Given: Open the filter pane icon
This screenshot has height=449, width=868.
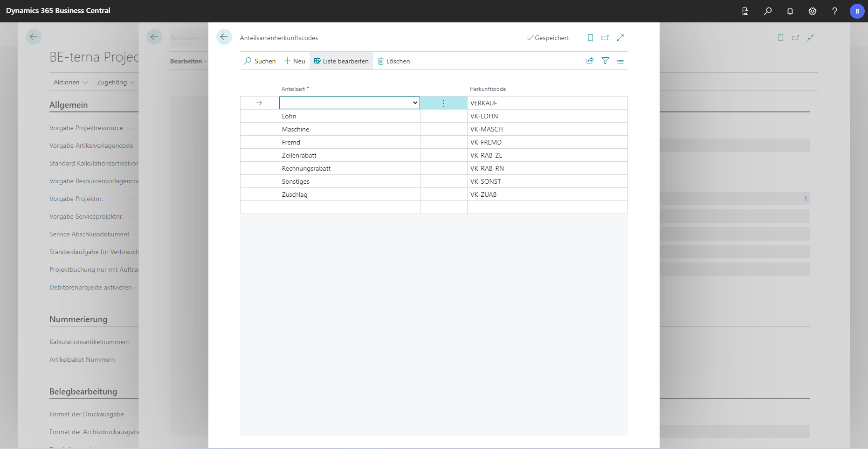Looking at the screenshot, I should 605,61.
